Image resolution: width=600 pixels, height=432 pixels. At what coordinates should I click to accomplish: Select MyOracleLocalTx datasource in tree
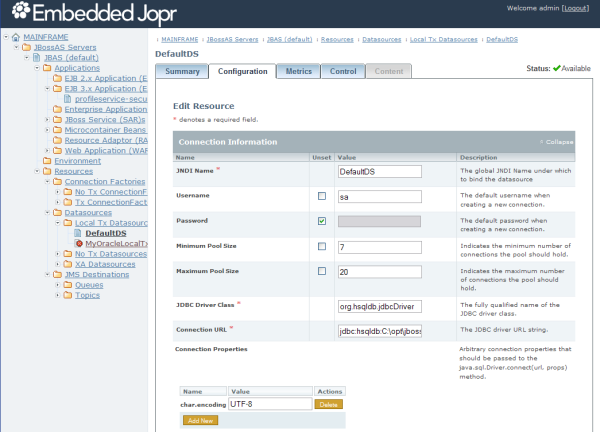coord(116,244)
